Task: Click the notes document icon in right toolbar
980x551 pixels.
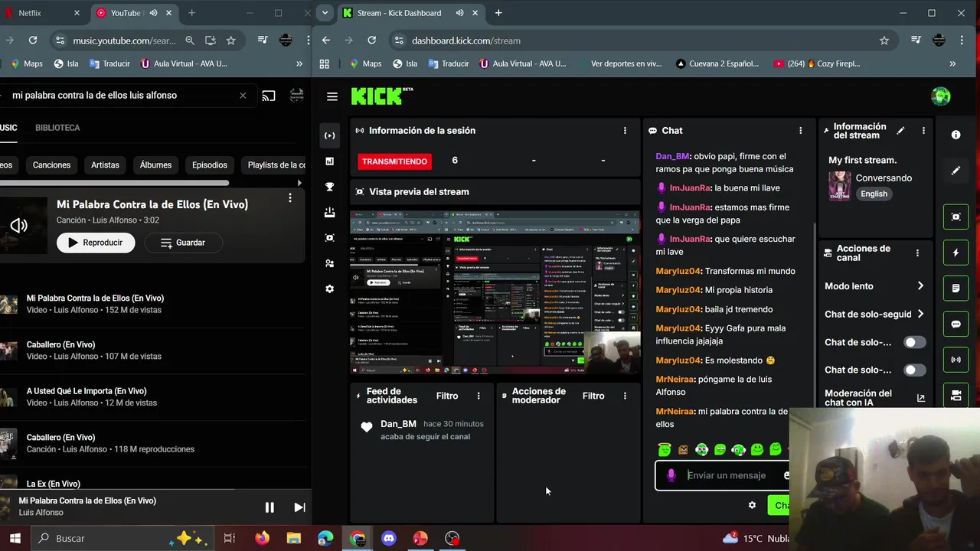Action: point(955,289)
